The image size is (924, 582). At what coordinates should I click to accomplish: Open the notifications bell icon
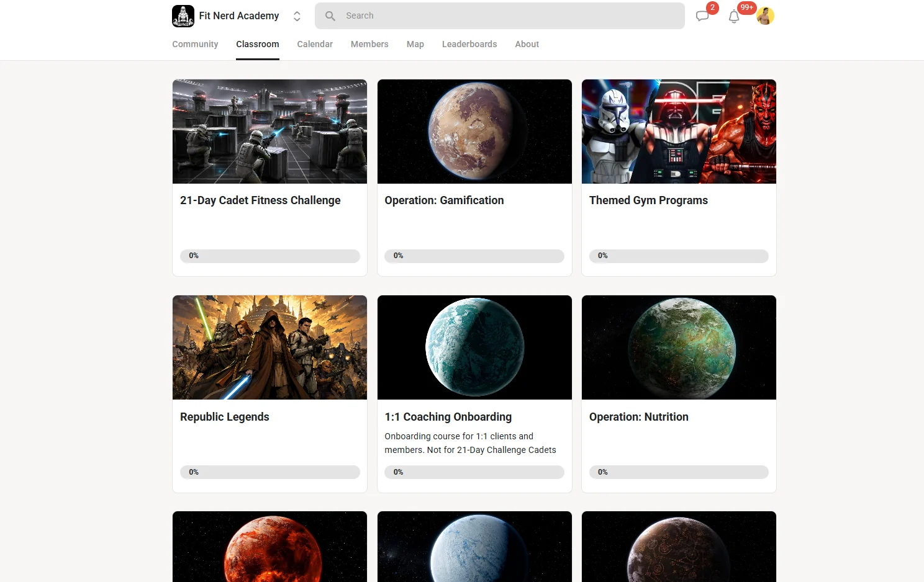click(x=734, y=17)
